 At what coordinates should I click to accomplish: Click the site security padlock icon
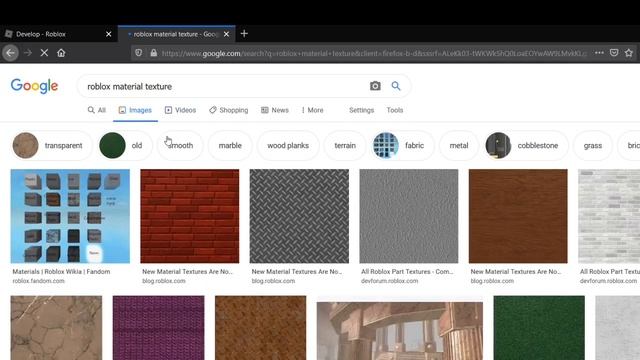153,53
